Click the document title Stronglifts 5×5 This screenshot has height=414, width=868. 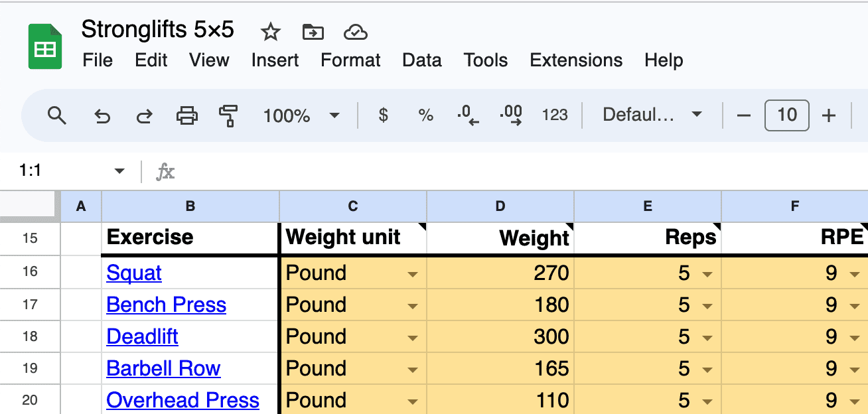point(157,30)
